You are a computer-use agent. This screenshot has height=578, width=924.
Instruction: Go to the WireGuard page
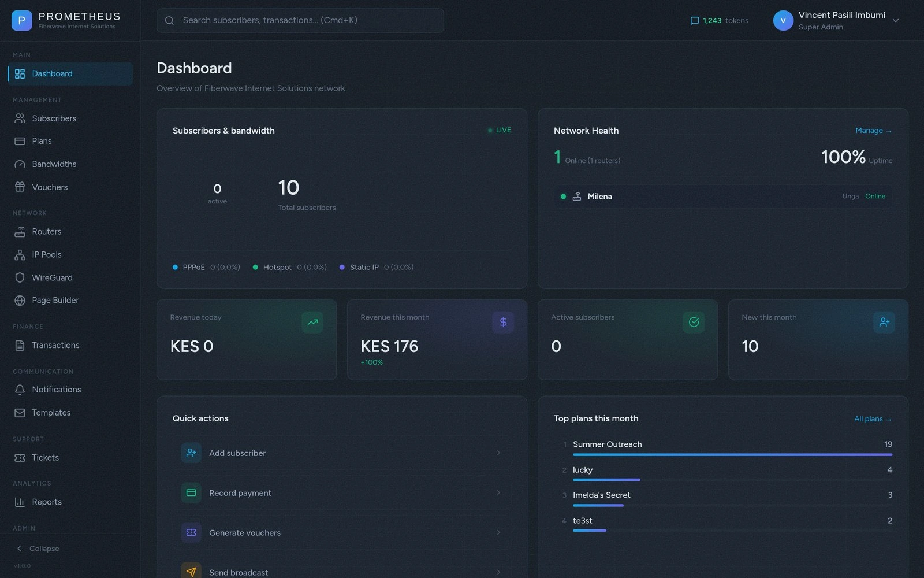click(x=52, y=277)
